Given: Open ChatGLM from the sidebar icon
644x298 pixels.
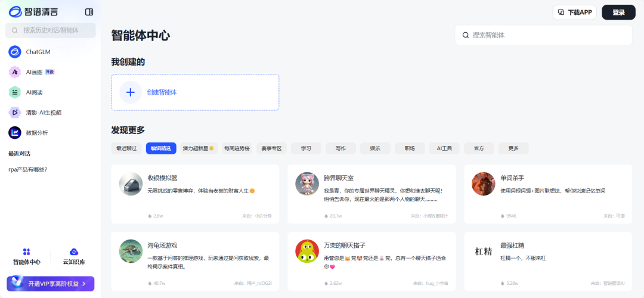Looking at the screenshot, I should (x=15, y=52).
